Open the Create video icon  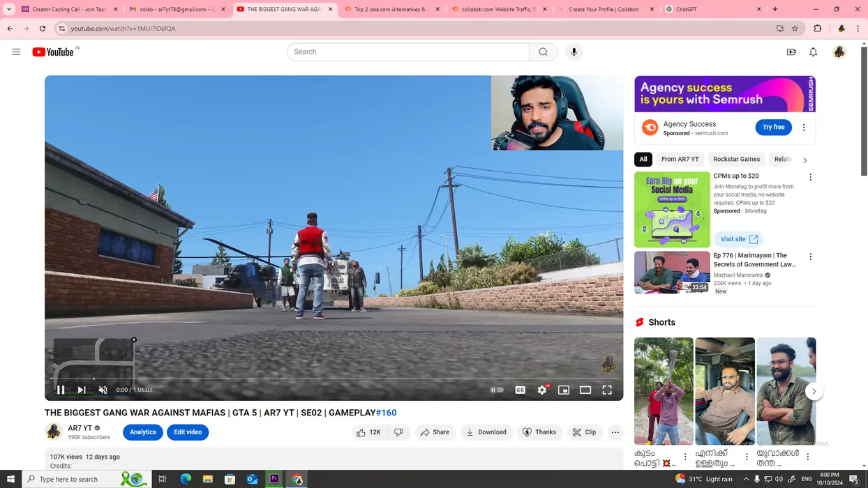click(x=791, y=52)
